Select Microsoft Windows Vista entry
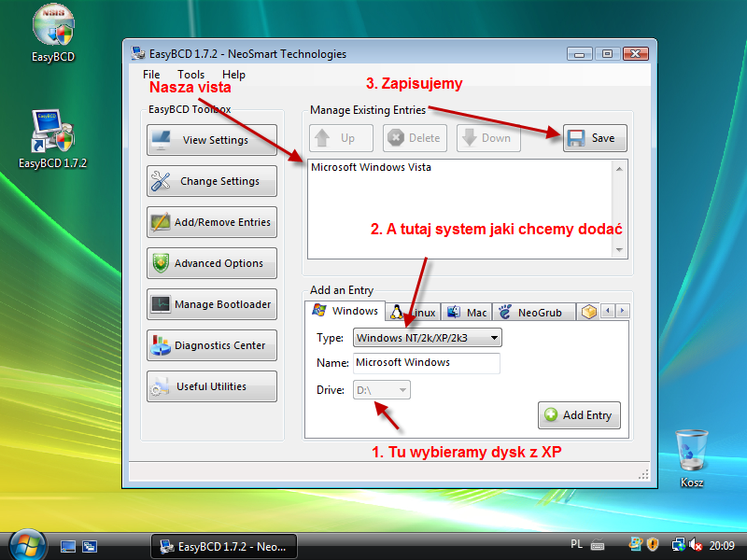747x560 pixels. (371, 168)
